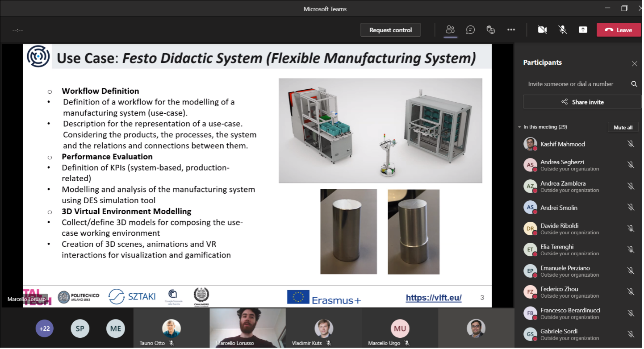
Task: Select Elia Terenghi ET avatar
Action: [530, 249]
